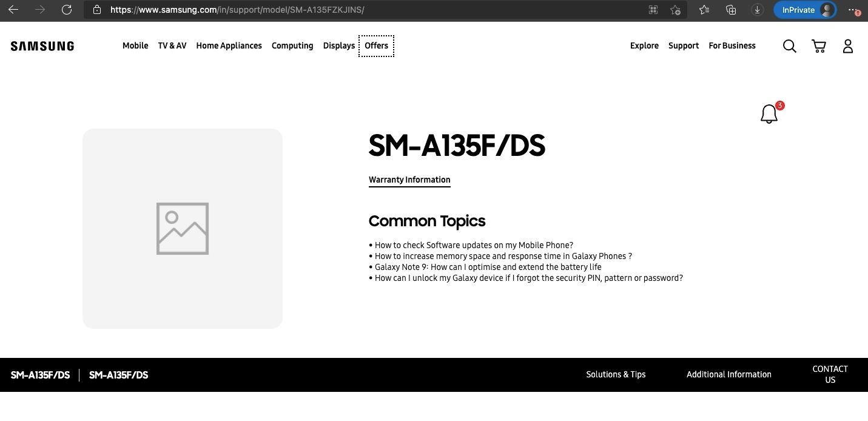Open the Warranty Information link
Screen dimensions: 868x421
tap(409, 180)
